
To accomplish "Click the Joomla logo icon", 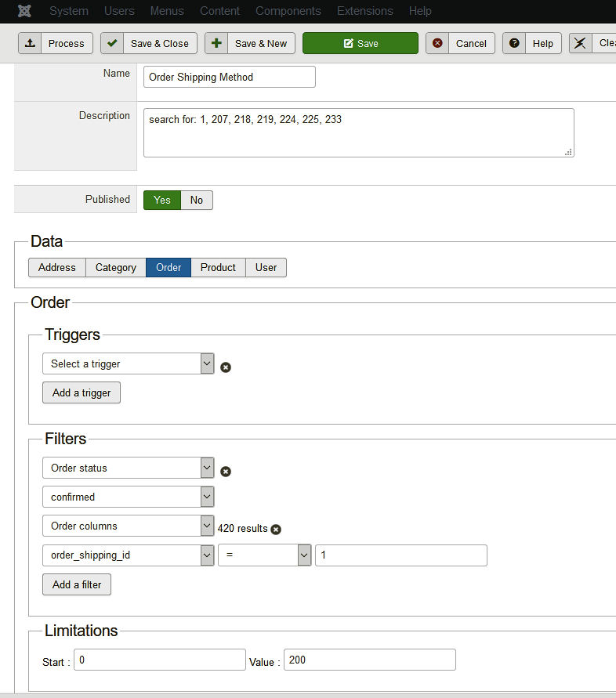I will (25, 11).
